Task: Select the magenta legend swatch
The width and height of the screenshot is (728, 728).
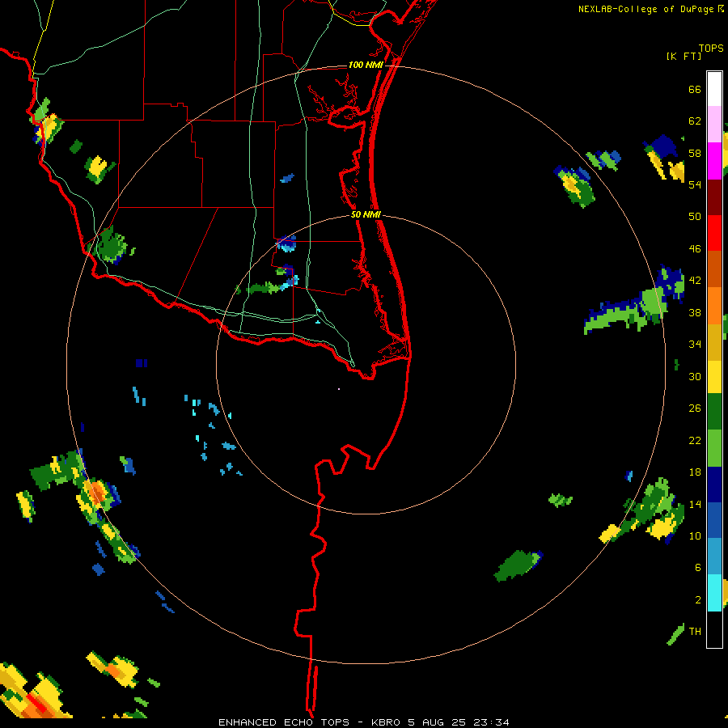Action: click(x=714, y=161)
